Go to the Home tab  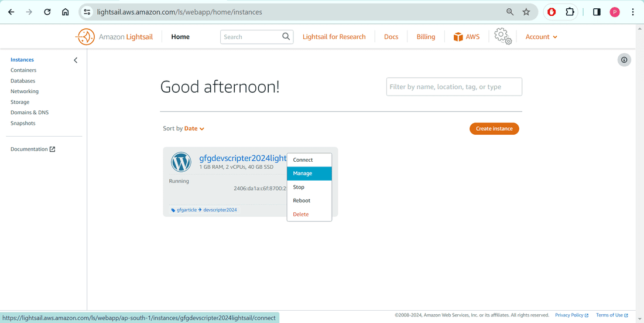[x=180, y=36]
